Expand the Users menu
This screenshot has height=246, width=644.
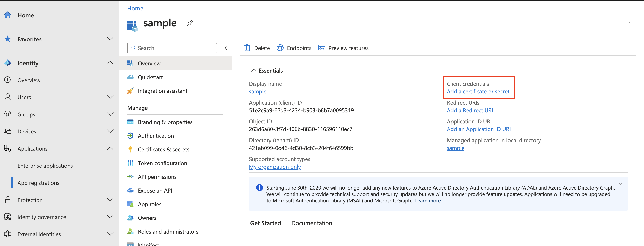(110, 97)
